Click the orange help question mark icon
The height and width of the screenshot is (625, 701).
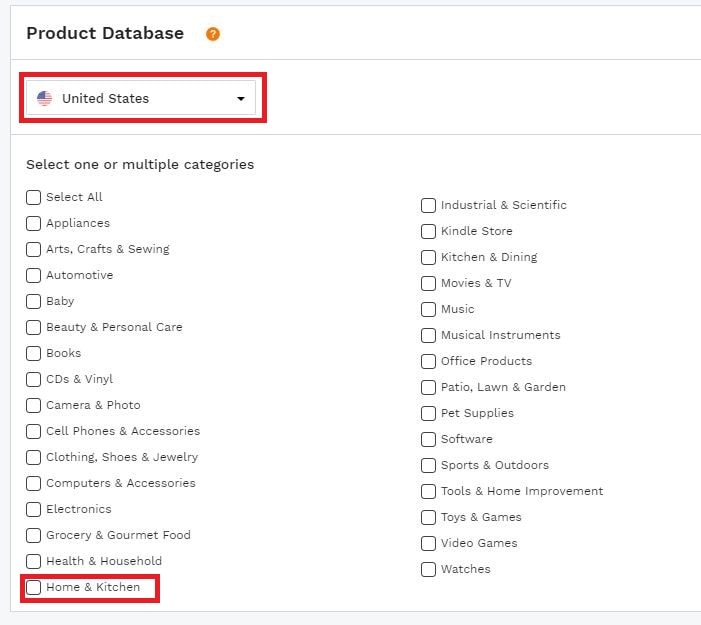coord(213,34)
